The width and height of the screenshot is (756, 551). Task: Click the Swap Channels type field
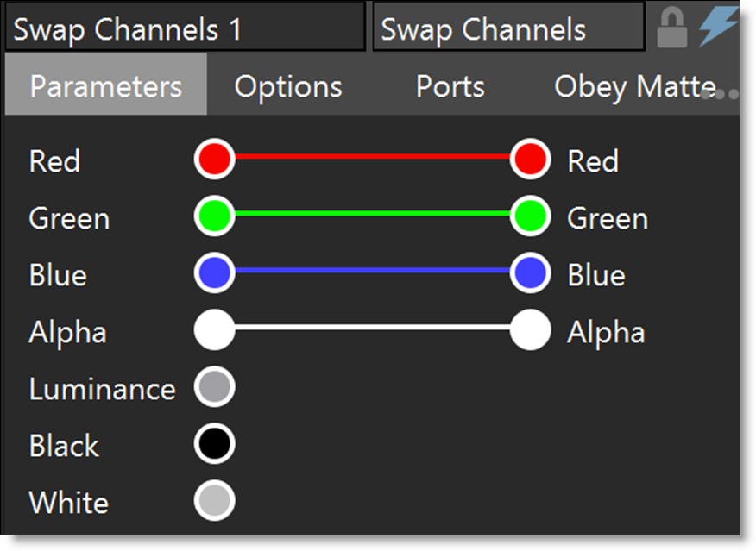tap(508, 28)
